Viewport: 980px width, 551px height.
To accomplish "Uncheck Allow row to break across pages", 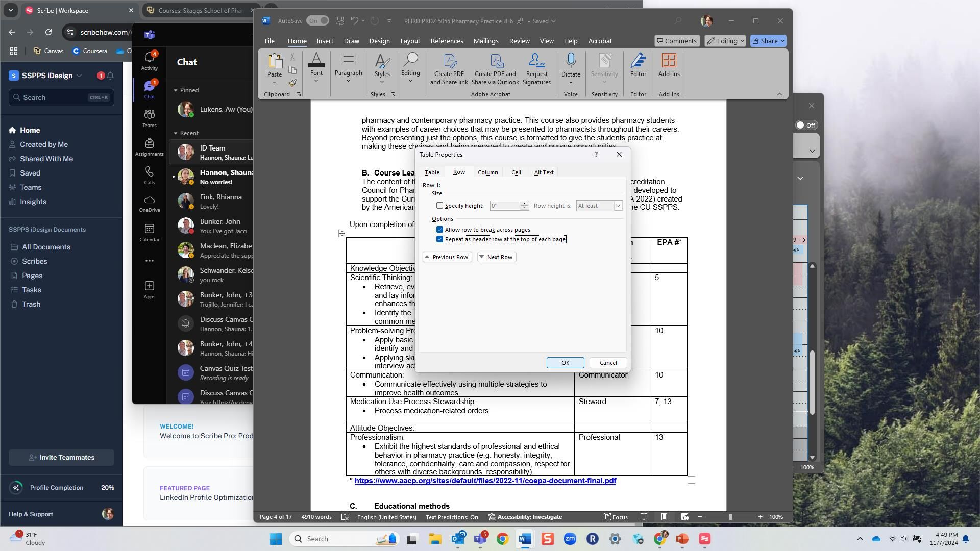I will 439,230.
